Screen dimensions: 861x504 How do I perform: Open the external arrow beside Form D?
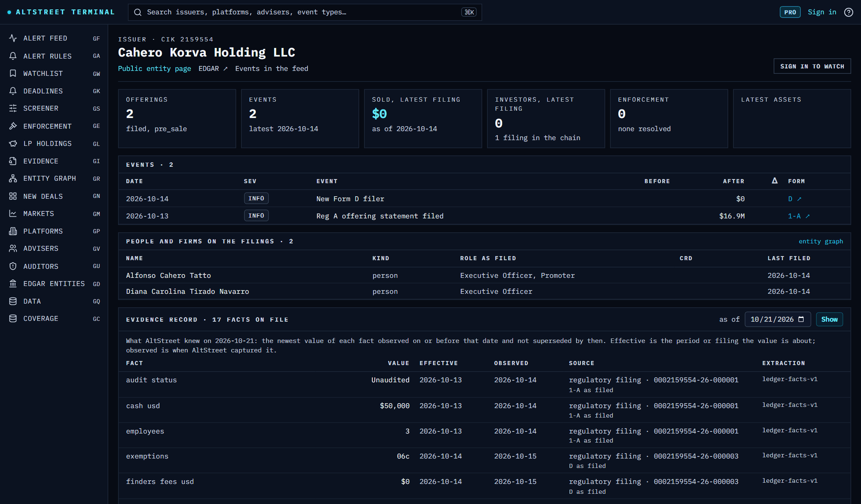pyautogui.click(x=799, y=199)
